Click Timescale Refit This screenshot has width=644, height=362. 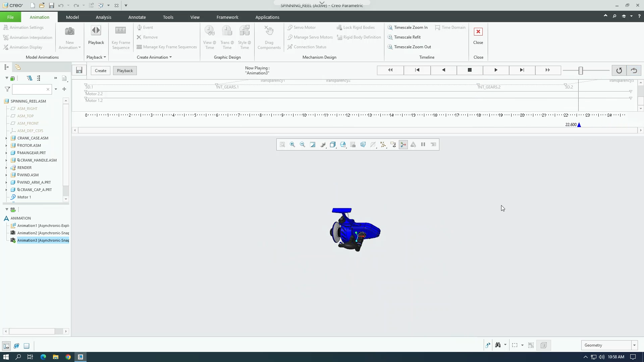tap(404, 37)
